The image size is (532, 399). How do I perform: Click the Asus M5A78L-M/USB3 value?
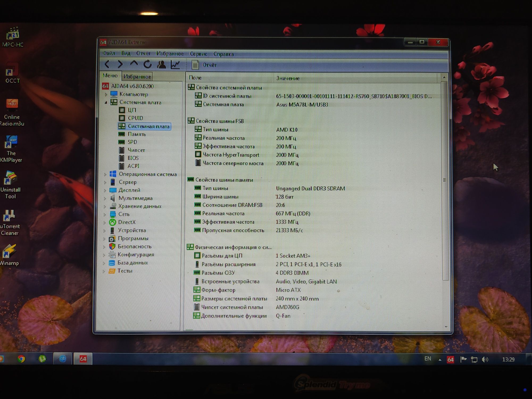pyautogui.click(x=302, y=105)
